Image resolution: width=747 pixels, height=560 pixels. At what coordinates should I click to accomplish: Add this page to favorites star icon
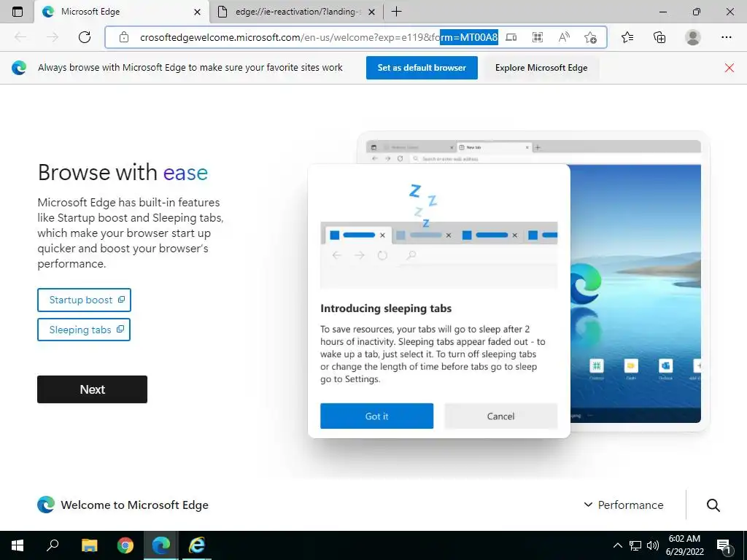pyautogui.click(x=590, y=37)
